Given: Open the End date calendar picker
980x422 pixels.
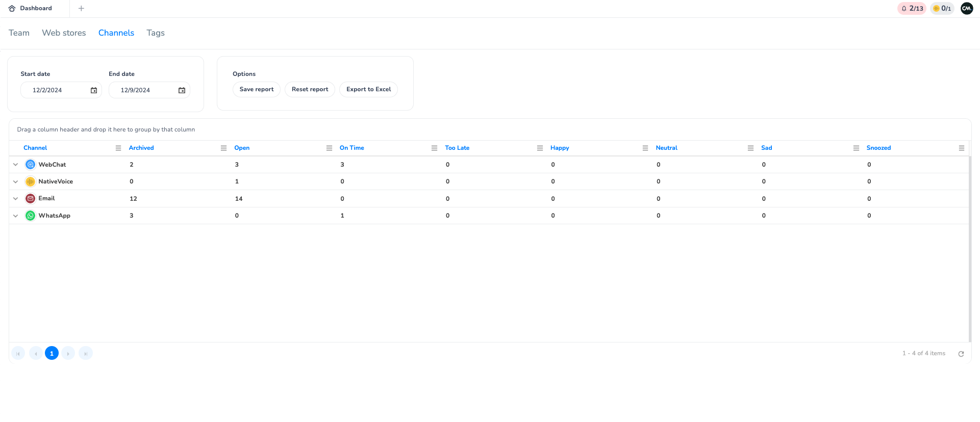Looking at the screenshot, I should pos(182,90).
